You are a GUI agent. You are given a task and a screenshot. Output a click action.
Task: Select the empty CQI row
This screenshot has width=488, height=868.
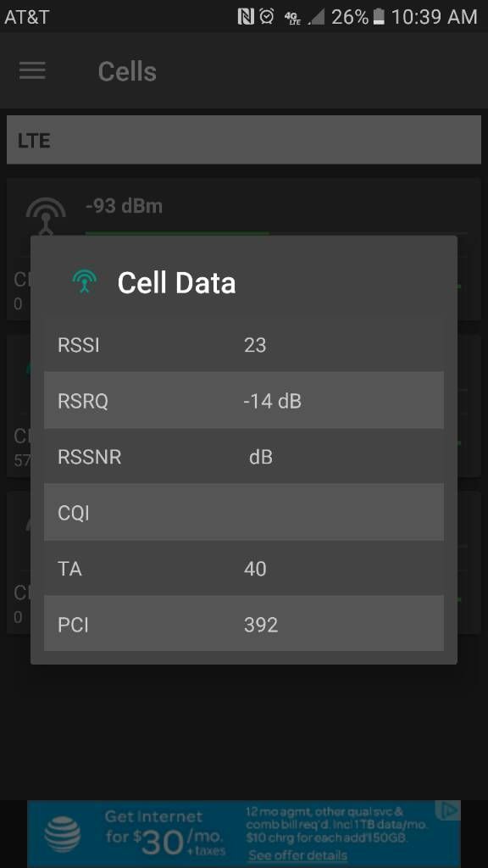pos(243,513)
